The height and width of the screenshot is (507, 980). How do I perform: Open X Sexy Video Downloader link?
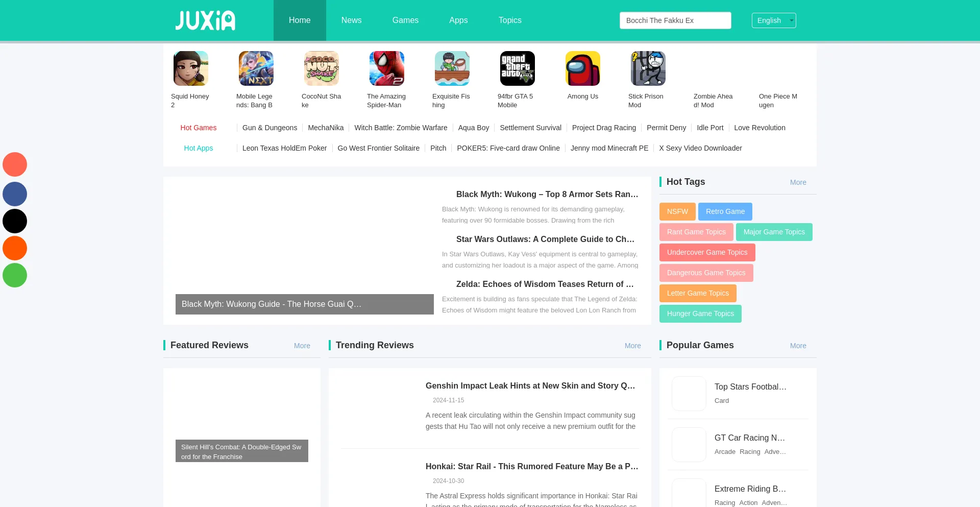pyautogui.click(x=700, y=148)
